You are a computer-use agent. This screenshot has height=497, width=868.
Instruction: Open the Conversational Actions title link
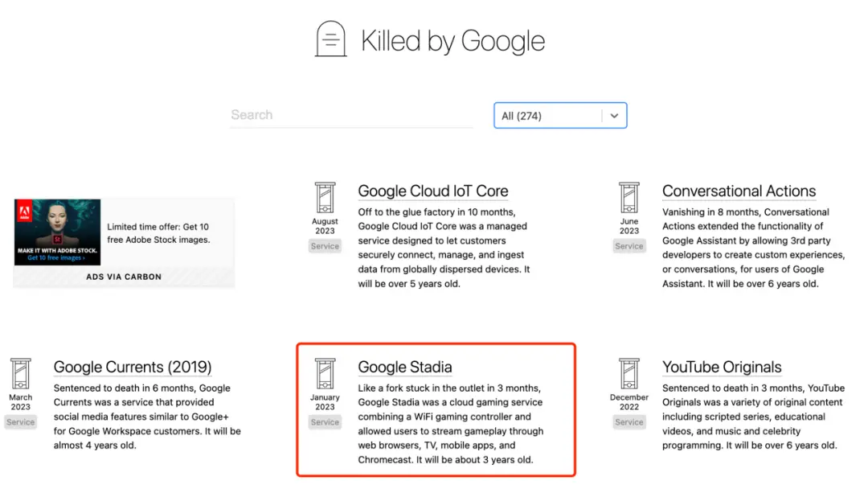tap(739, 191)
